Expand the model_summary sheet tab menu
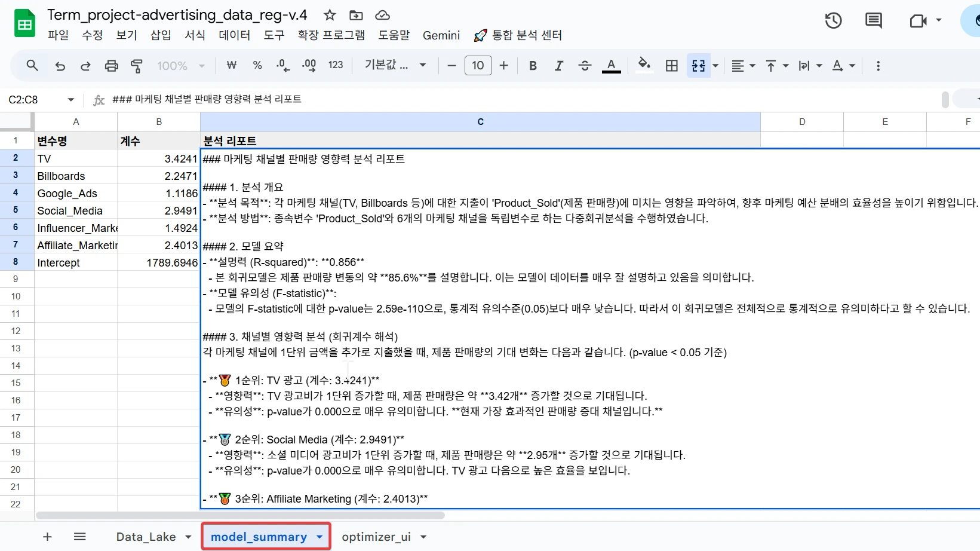Viewport: 980px width, 551px height. click(x=320, y=537)
